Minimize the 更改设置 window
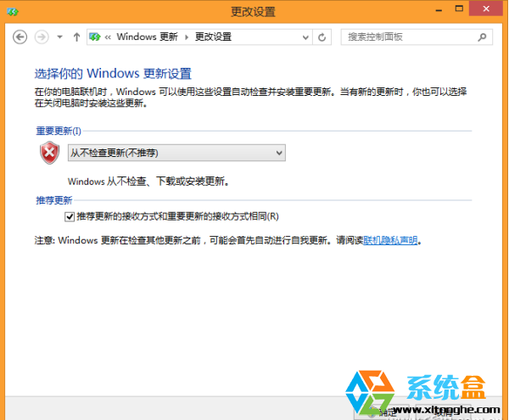This screenshot has height=420, width=509. [439, 9]
